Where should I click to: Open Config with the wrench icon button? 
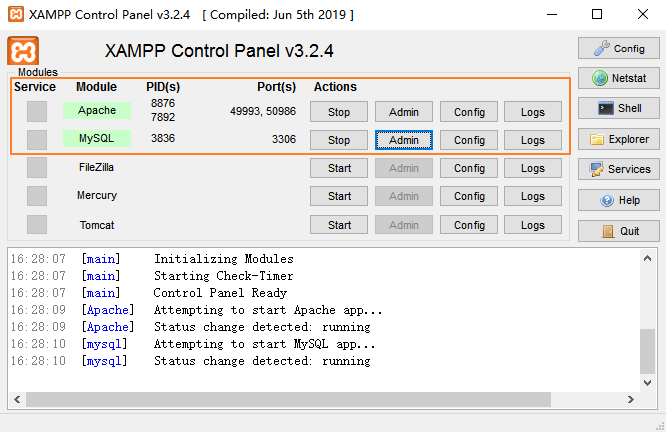point(618,48)
